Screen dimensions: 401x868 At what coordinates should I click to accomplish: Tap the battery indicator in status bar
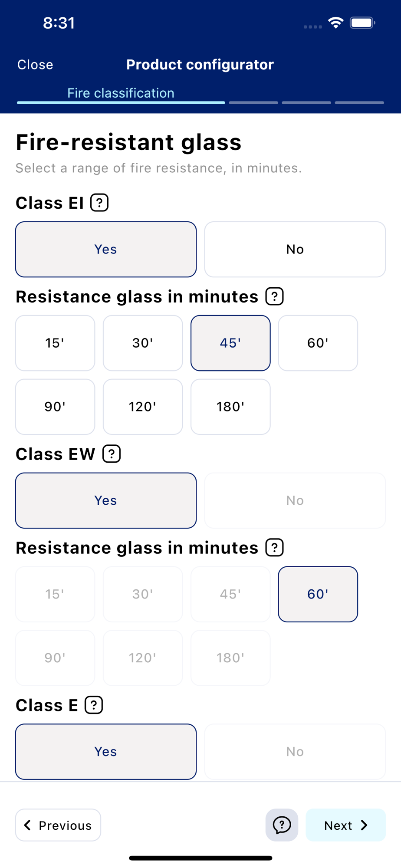click(362, 23)
